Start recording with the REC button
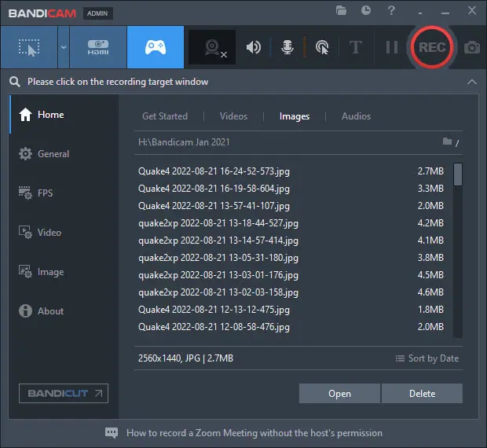 pos(432,47)
